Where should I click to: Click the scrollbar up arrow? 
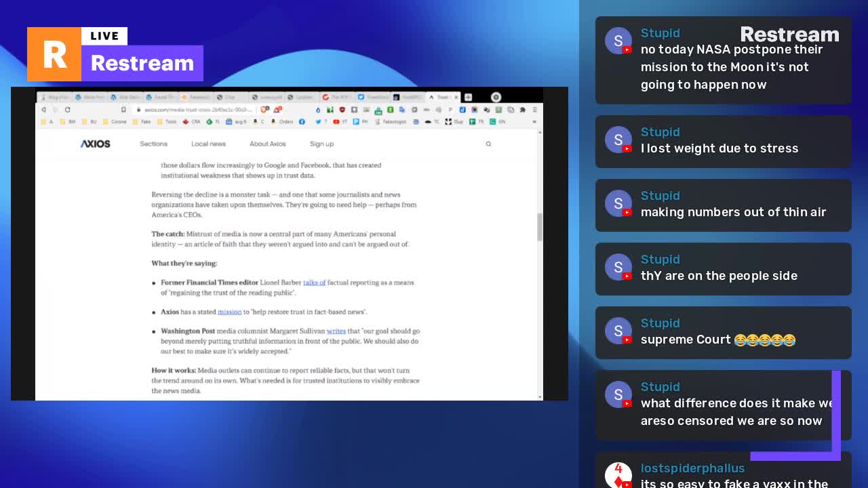pos(540,133)
